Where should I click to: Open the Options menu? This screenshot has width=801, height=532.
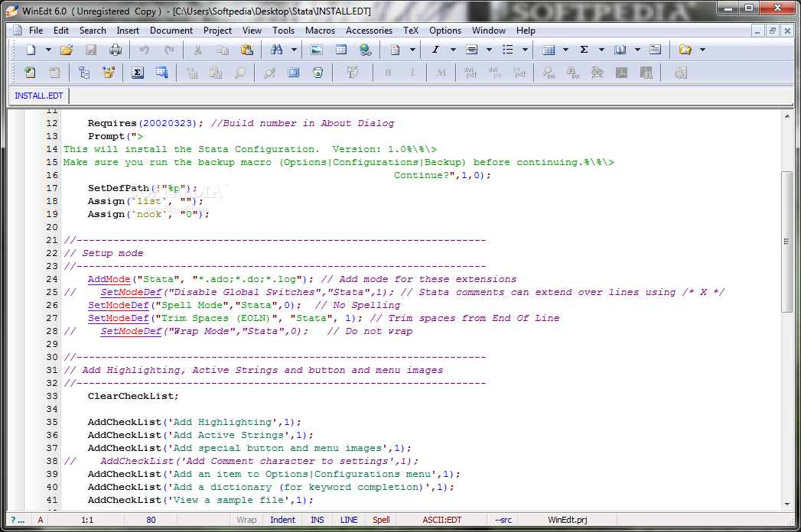445,31
